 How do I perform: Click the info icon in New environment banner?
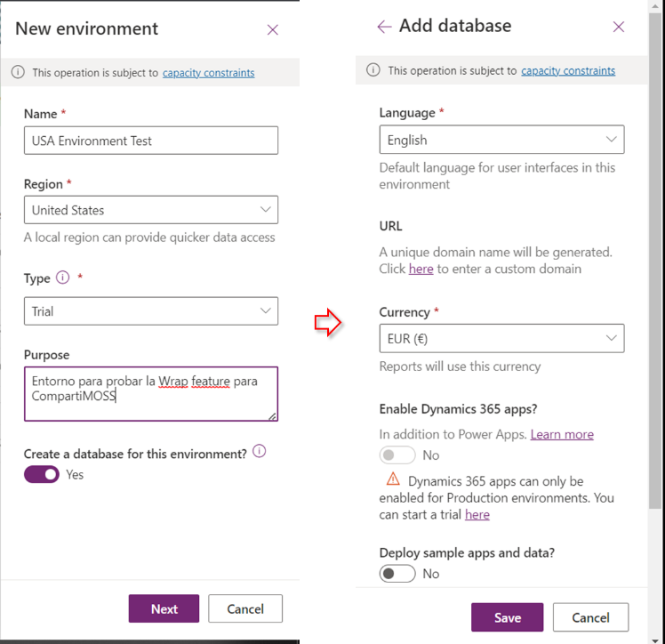pos(18,73)
